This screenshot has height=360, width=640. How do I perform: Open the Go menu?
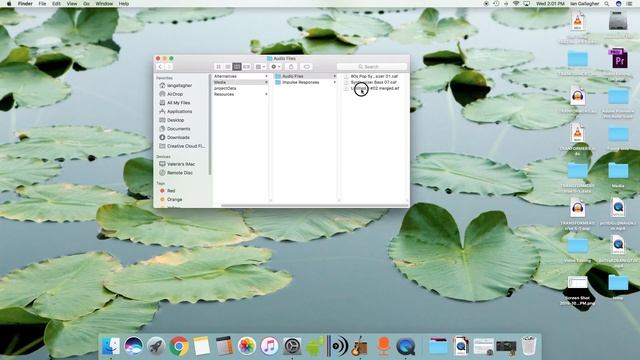click(x=86, y=3)
